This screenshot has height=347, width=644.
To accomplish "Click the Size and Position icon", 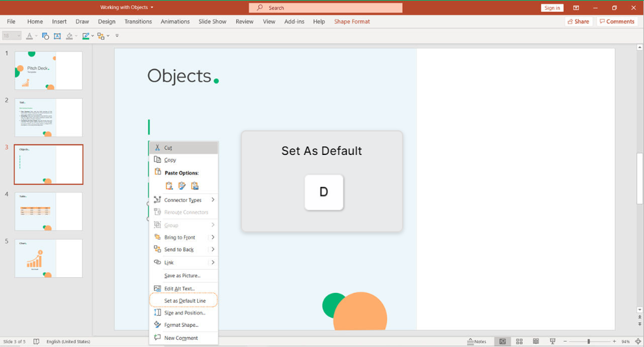I will coord(157,312).
